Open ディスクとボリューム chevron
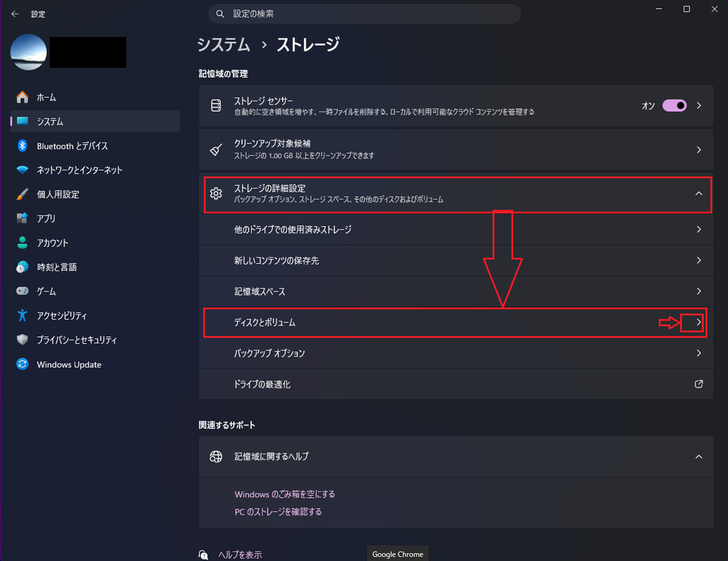This screenshot has height=561, width=728. 699,322
